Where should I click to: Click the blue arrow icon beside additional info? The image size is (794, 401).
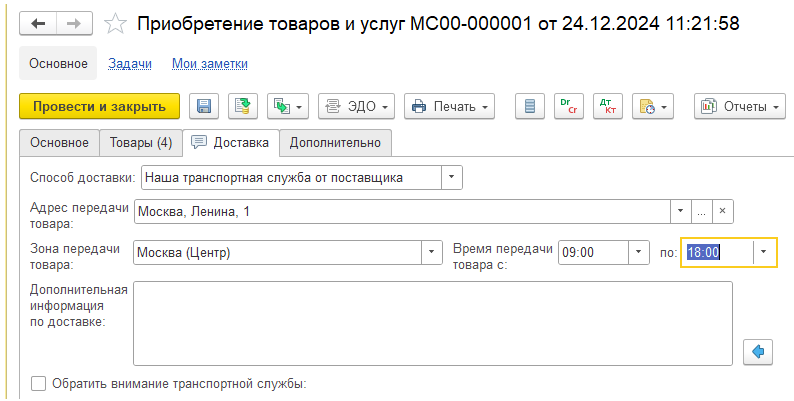[758, 351]
